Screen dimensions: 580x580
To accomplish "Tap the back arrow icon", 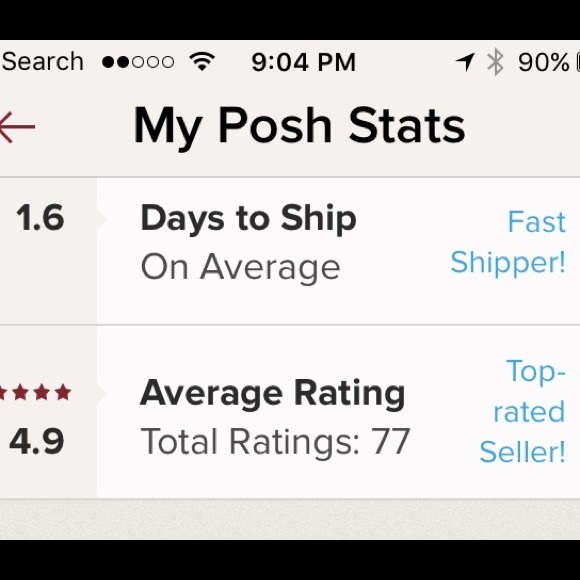I will (x=17, y=127).
